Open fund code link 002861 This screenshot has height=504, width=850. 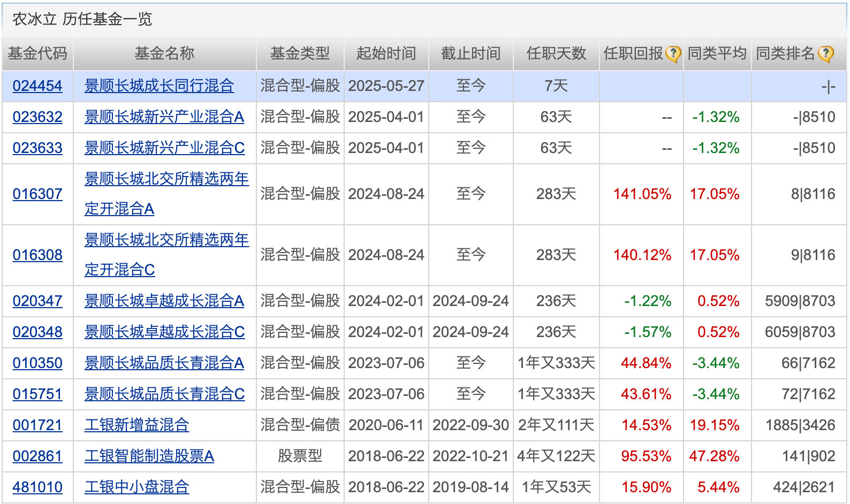(x=37, y=456)
